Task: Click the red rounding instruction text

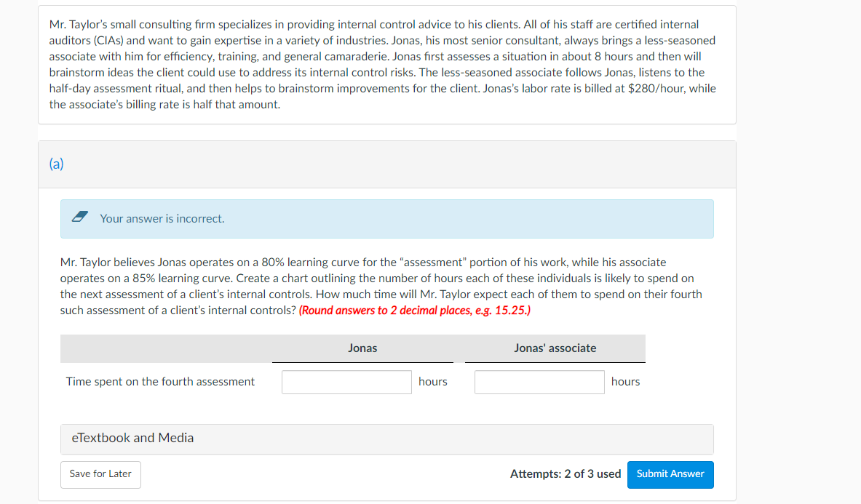Action: [x=415, y=311]
